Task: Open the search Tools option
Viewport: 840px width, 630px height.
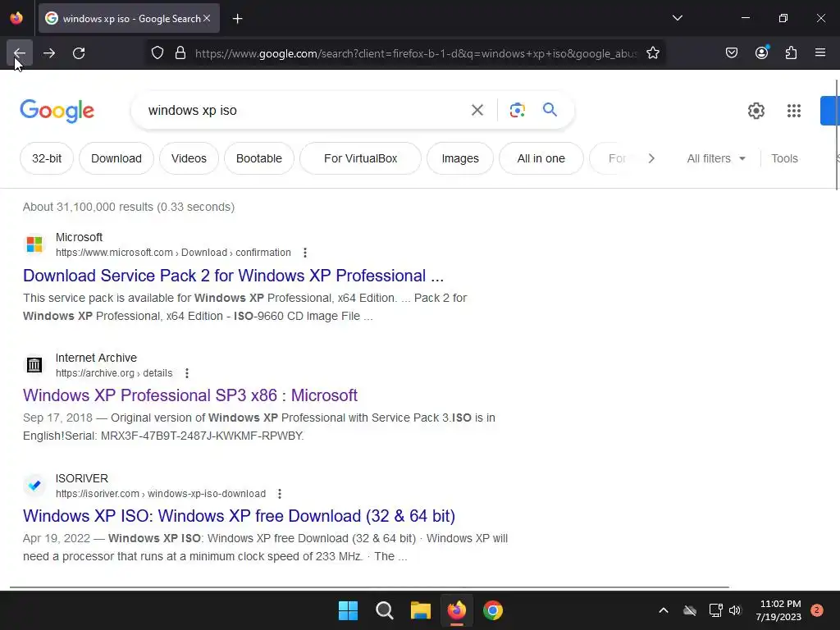Action: point(784,158)
